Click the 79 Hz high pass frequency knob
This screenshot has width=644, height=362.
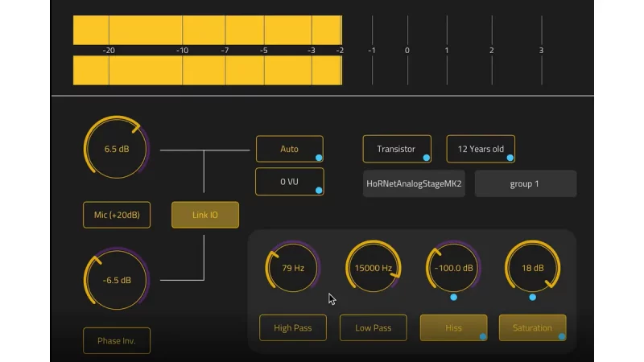[293, 268]
